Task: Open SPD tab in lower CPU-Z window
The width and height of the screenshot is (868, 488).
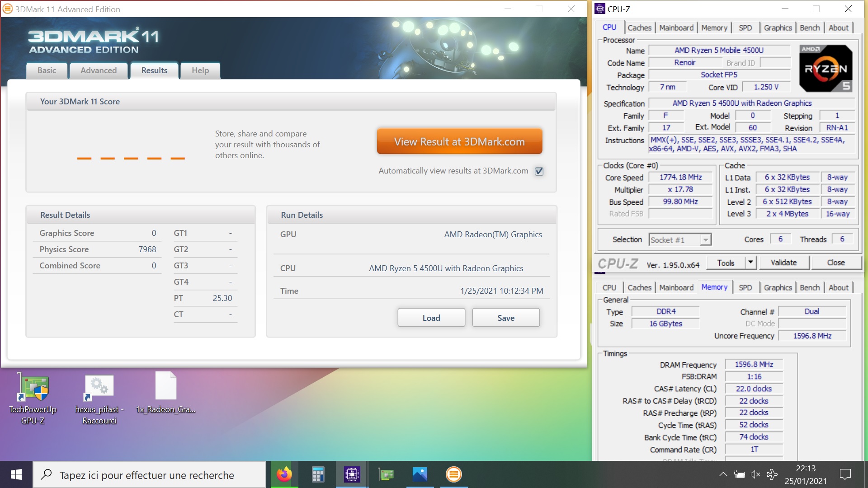Action: click(745, 287)
